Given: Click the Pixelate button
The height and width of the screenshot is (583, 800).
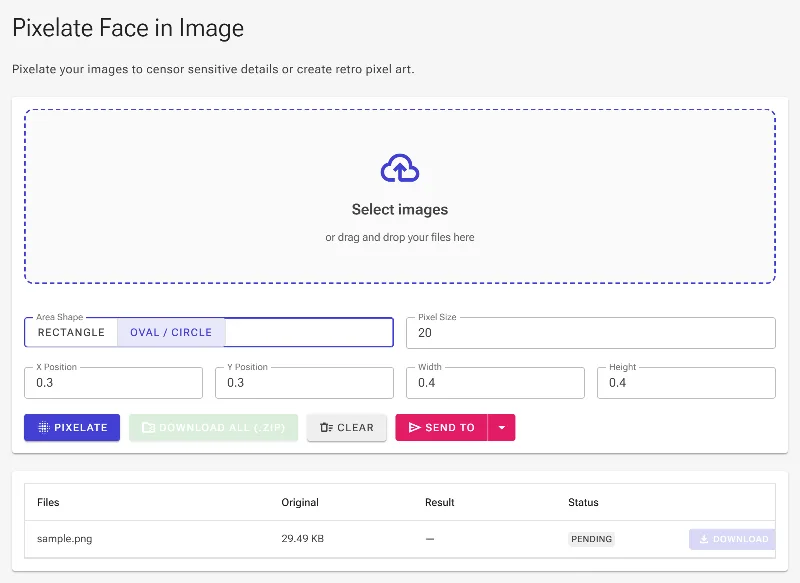Looking at the screenshot, I should pyautogui.click(x=72, y=427).
